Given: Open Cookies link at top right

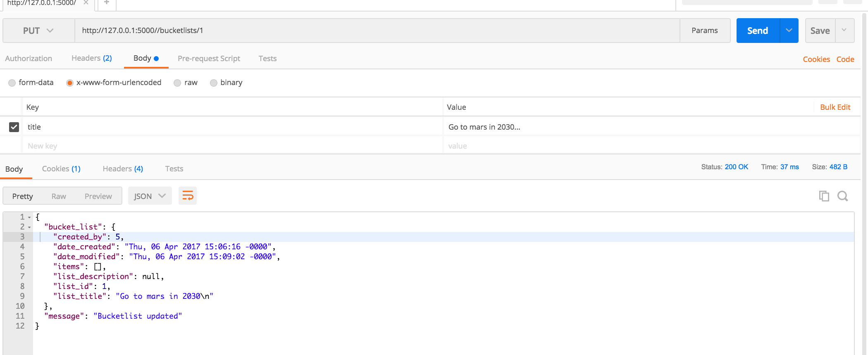Looking at the screenshot, I should (816, 59).
